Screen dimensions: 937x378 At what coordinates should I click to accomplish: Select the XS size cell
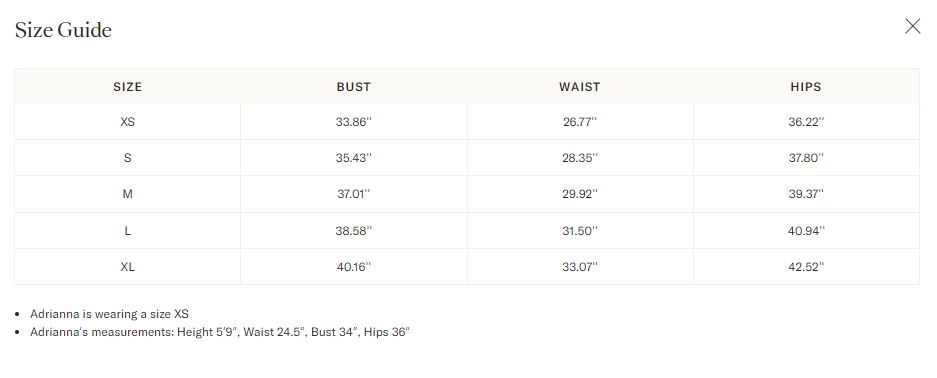point(127,122)
